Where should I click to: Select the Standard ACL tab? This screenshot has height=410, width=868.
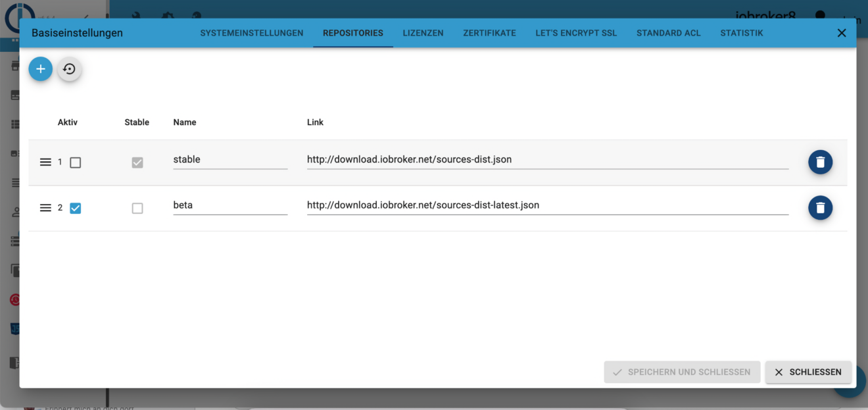(x=669, y=33)
